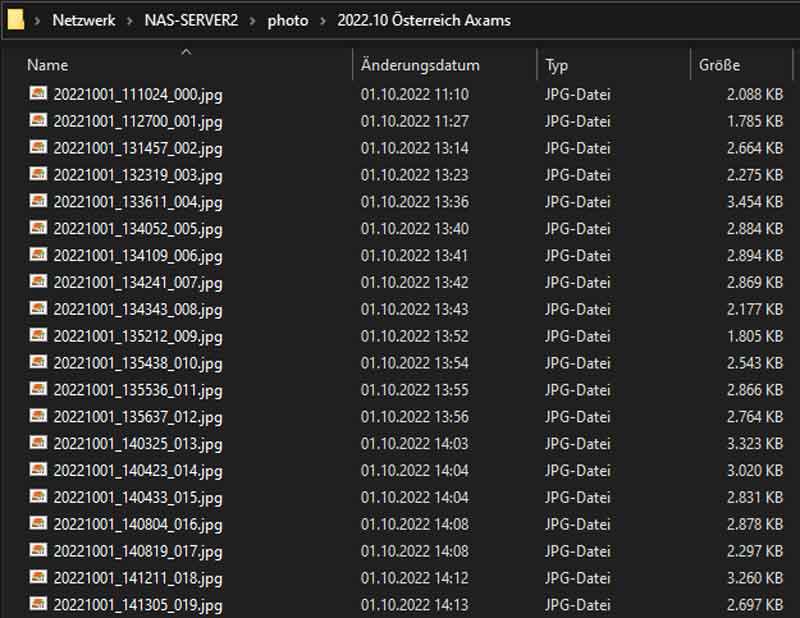
Task: Select file name 20221001_140325_013.jpg
Action: [x=138, y=444]
